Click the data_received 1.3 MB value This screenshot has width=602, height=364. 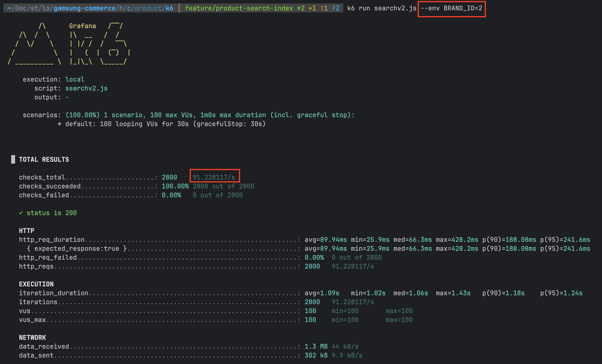(316, 346)
